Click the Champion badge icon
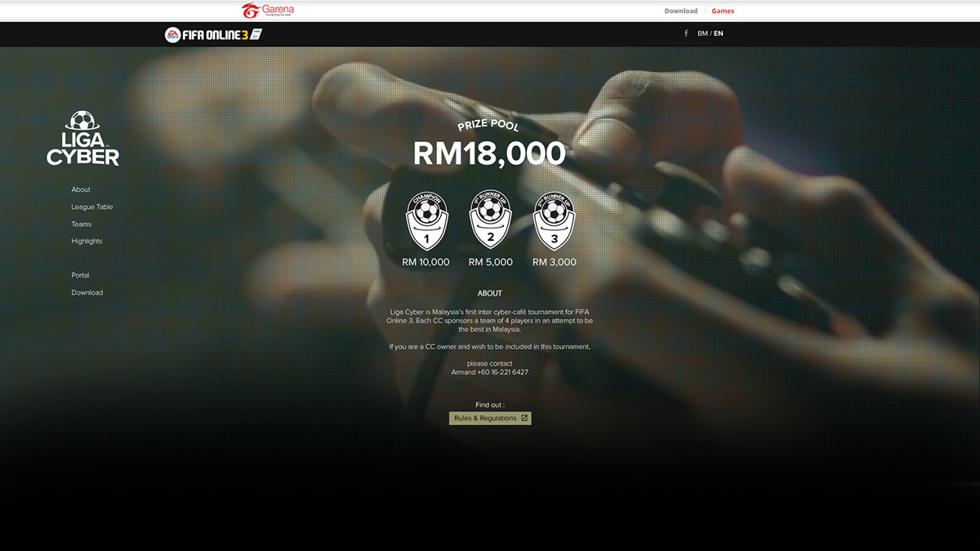Image resolution: width=980 pixels, height=551 pixels. [426, 220]
